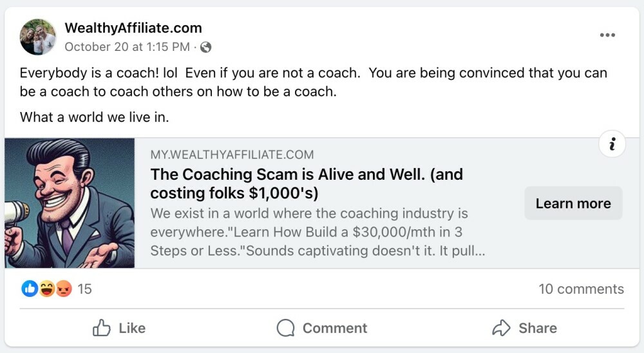Show who reacted via the 15 count
644x353 pixels.
pyautogui.click(x=84, y=289)
